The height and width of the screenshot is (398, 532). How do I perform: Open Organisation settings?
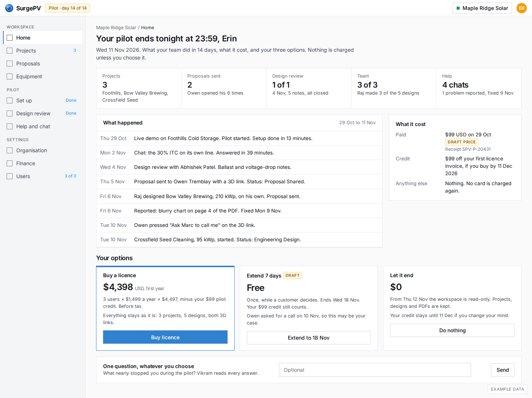click(42, 150)
